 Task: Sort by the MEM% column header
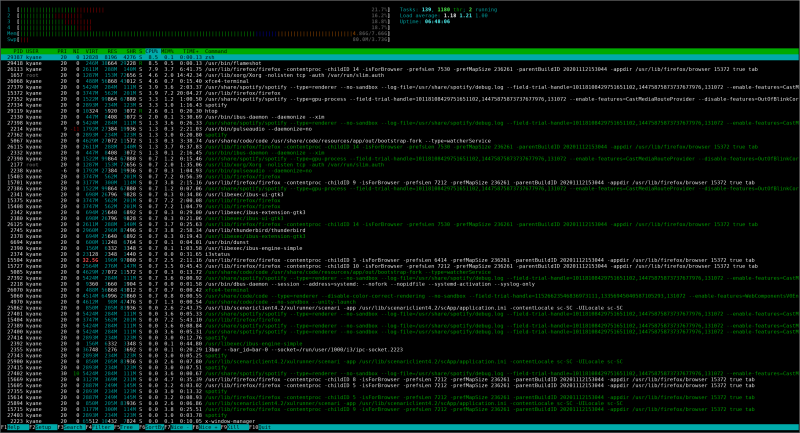tap(167, 52)
